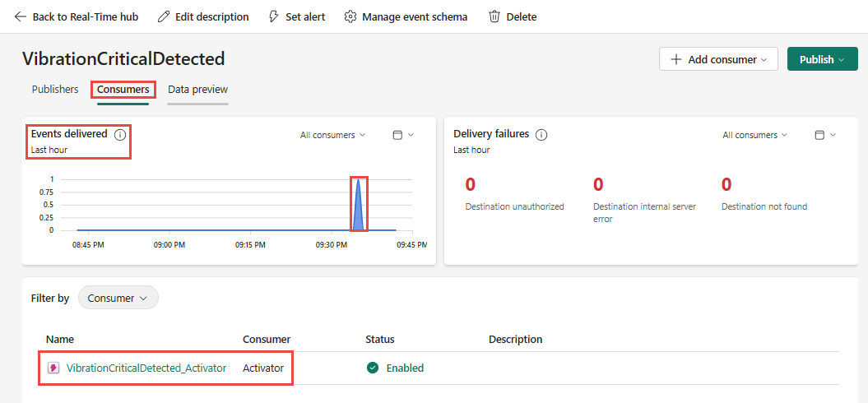Switch to the Data preview tab
The height and width of the screenshot is (403, 868).
197,89
